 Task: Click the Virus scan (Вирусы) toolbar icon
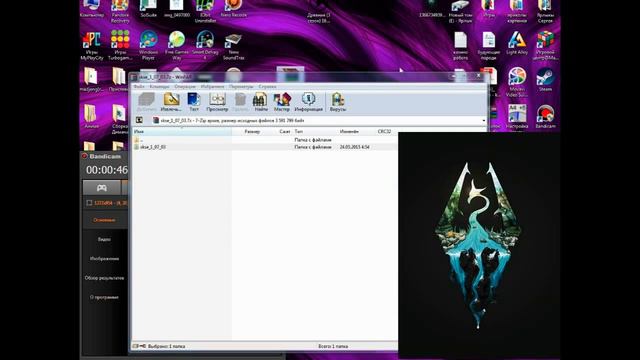click(x=338, y=102)
